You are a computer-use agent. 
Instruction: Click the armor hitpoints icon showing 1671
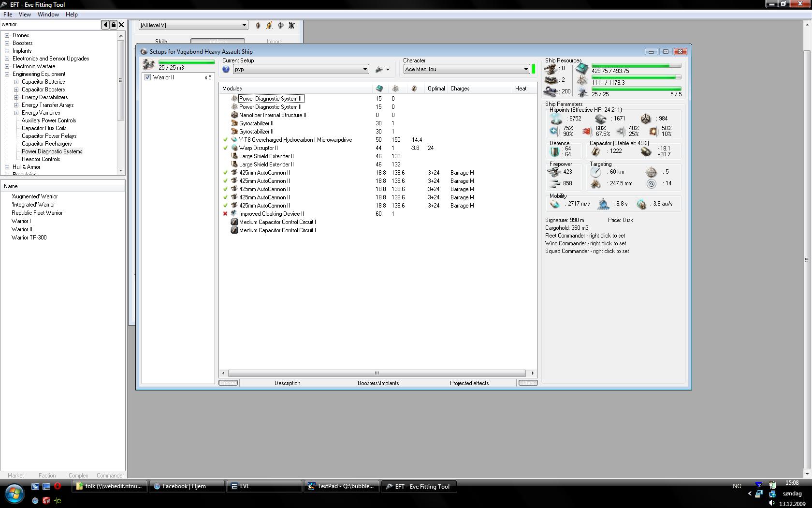[601, 119]
